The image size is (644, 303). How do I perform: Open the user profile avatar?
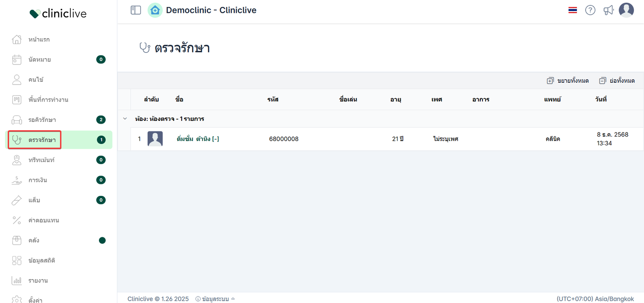click(626, 10)
